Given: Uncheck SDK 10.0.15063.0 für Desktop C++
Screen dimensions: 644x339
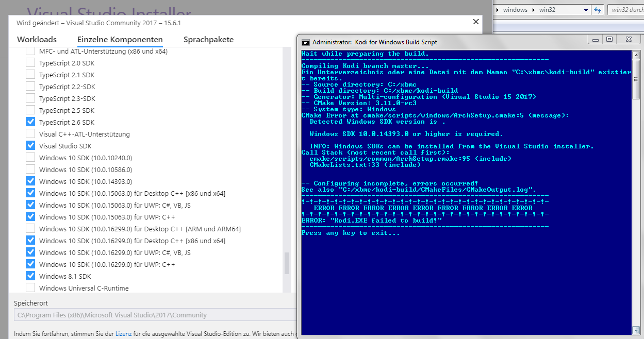Looking at the screenshot, I should tap(30, 193).
